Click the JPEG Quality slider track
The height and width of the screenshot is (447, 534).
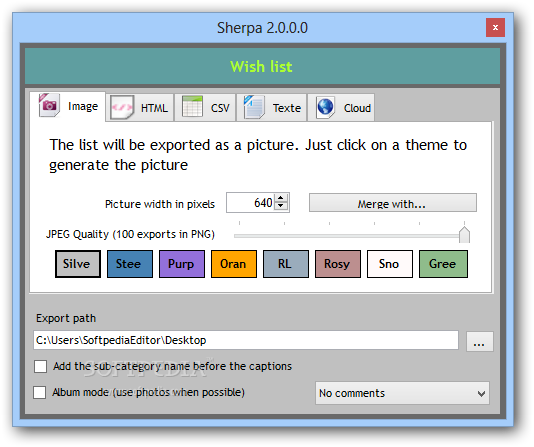(347, 236)
